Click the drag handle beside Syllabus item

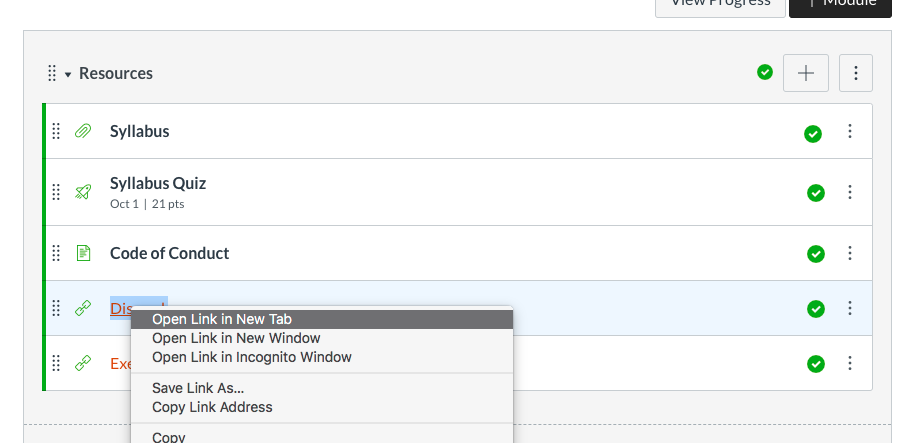pyautogui.click(x=56, y=131)
